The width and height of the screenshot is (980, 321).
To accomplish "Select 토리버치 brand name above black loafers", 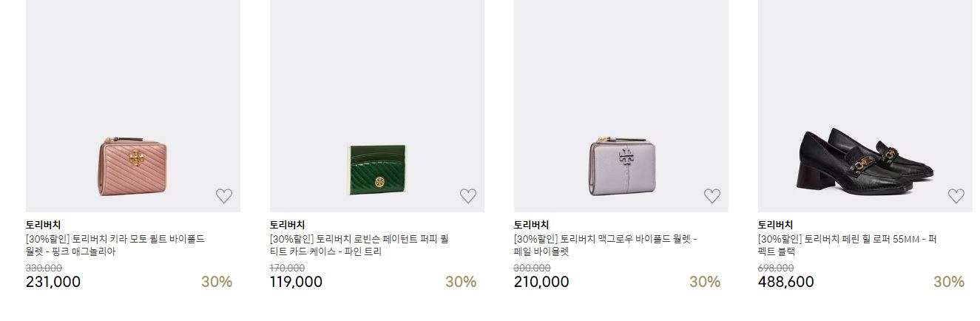I will click(775, 225).
